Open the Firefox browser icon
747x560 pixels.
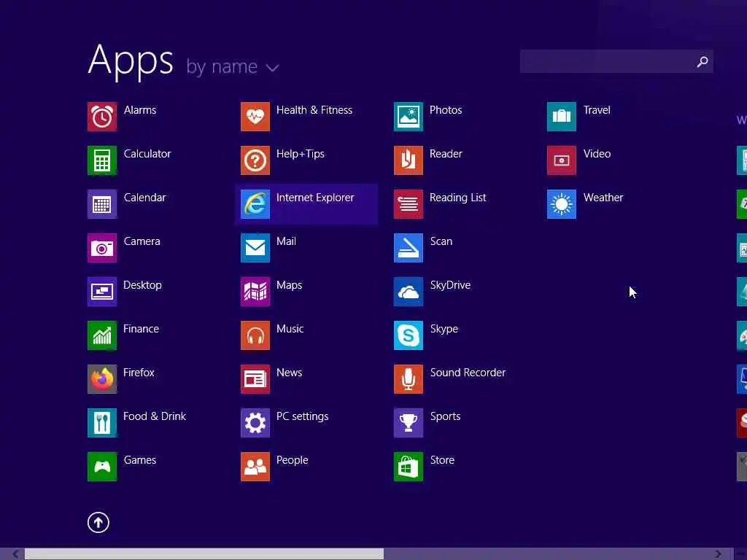tap(102, 379)
